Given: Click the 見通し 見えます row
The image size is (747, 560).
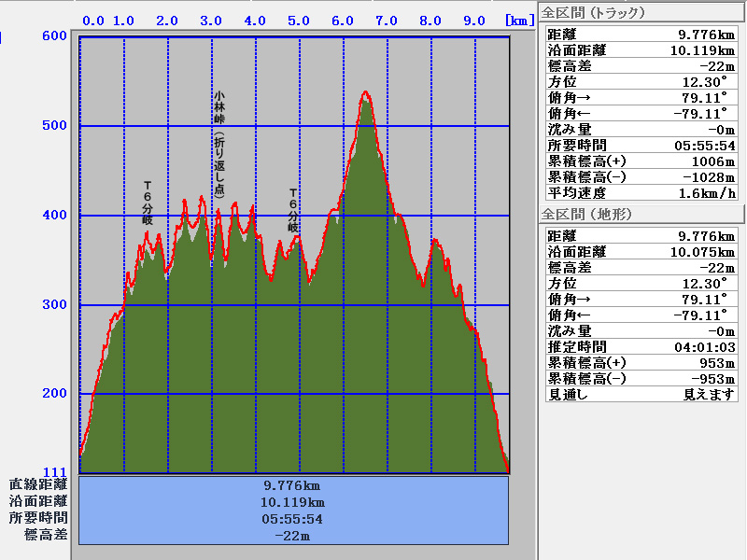Looking at the screenshot, I should coord(641,395).
